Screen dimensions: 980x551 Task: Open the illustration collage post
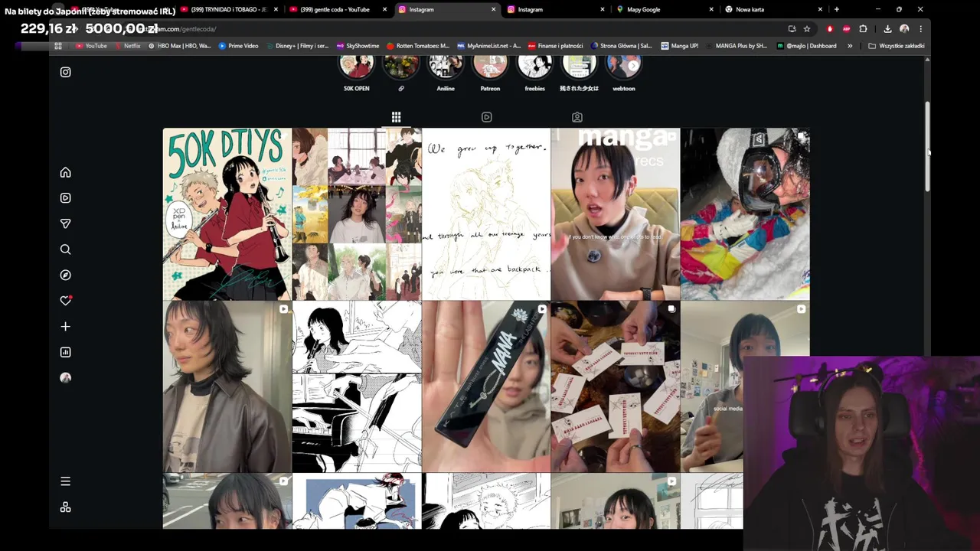click(356, 214)
